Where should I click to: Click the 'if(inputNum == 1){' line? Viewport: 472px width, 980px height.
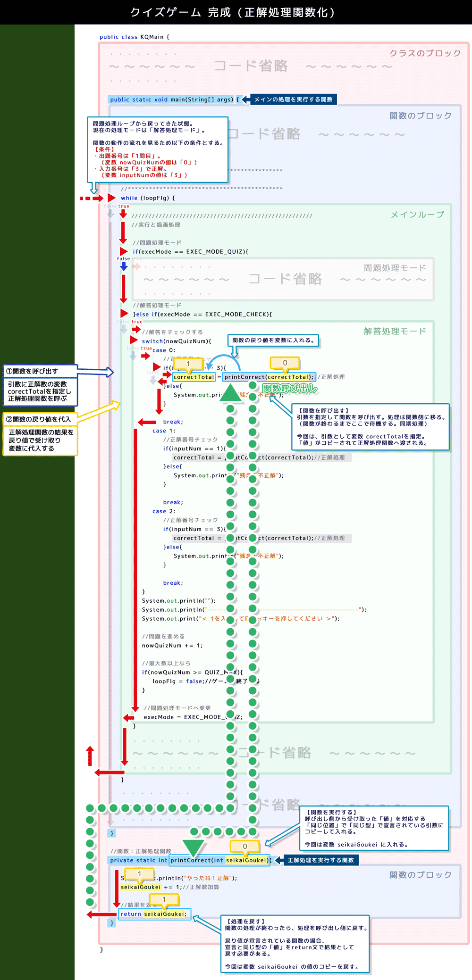click(194, 449)
